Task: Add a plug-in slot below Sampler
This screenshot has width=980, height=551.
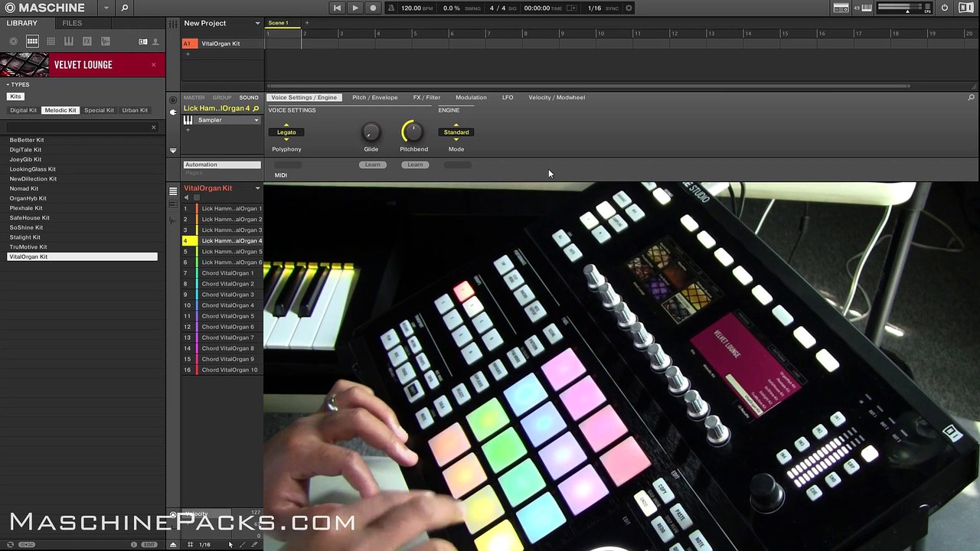Action: click(188, 130)
